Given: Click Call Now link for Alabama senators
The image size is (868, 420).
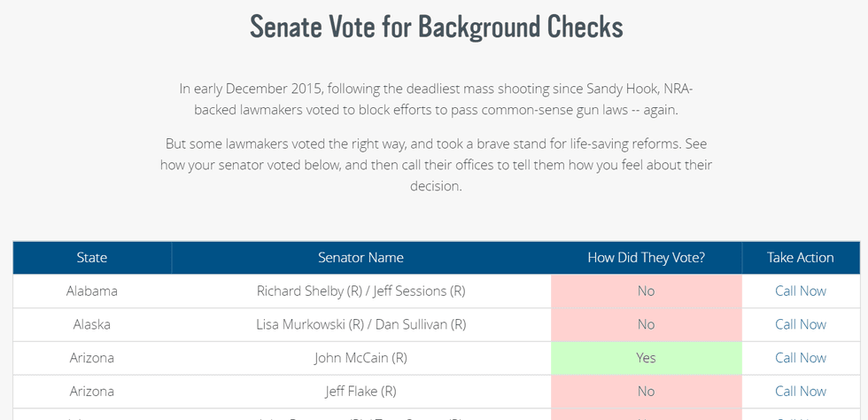Looking at the screenshot, I should (800, 291).
